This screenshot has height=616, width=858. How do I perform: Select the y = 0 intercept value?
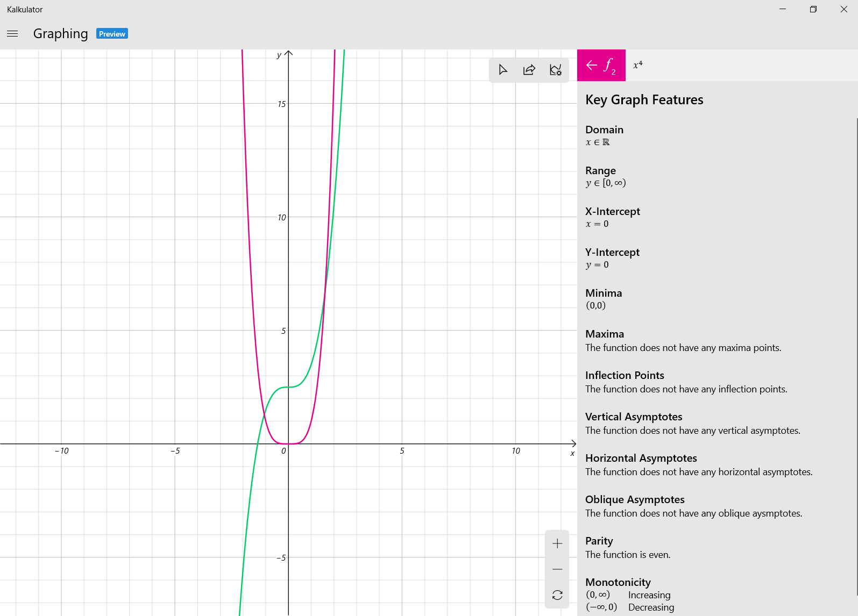597,265
